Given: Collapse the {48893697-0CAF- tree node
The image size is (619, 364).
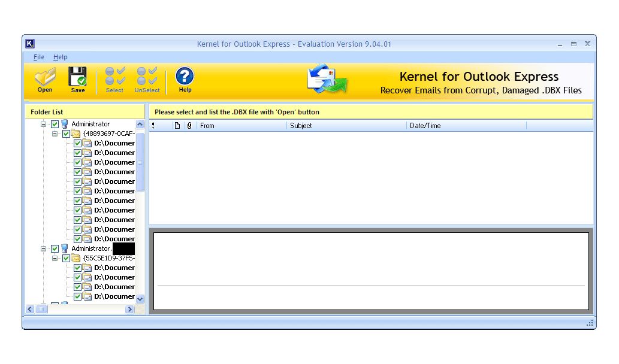Looking at the screenshot, I should click(x=55, y=134).
